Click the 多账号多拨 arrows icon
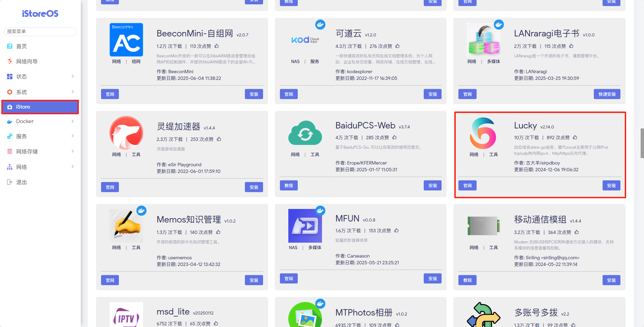 pyautogui.click(x=484, y=315)
